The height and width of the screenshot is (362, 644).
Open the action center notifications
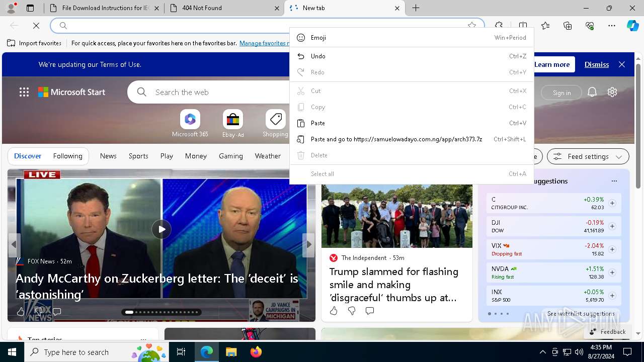[x=627, y=352]
